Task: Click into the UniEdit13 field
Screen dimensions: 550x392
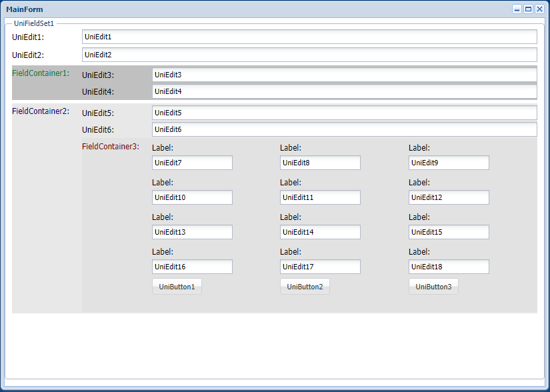Action: coord(192,232)
